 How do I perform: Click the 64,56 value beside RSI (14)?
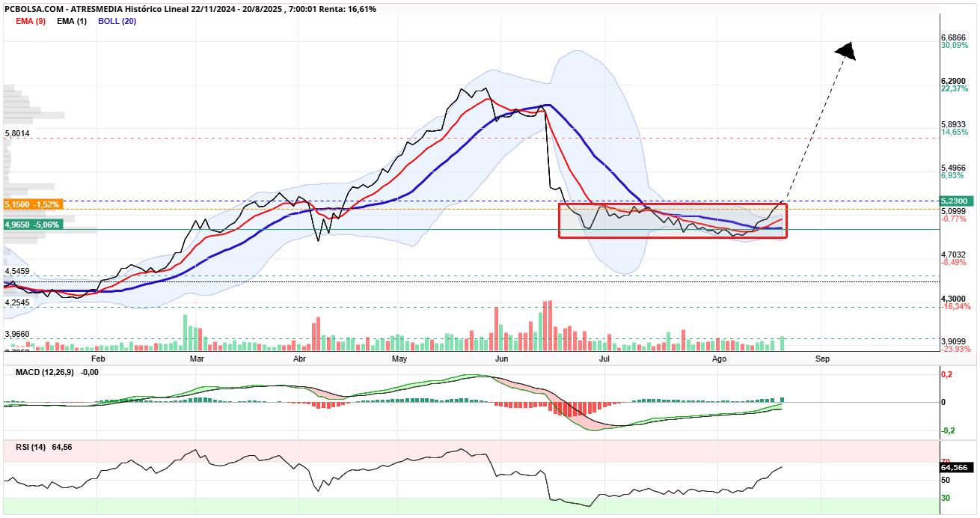point(63,447)
